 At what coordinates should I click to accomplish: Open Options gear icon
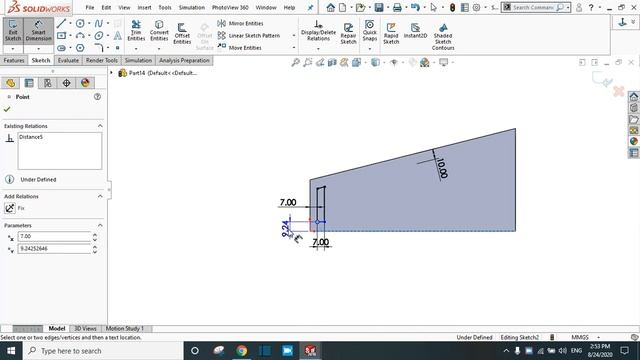click(x=476, y=8)
